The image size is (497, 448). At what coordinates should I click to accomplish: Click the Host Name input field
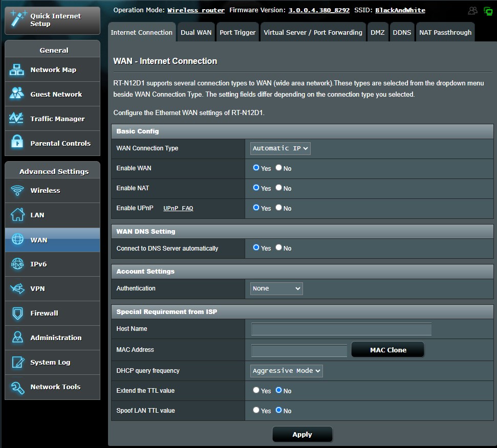[341, 329]
